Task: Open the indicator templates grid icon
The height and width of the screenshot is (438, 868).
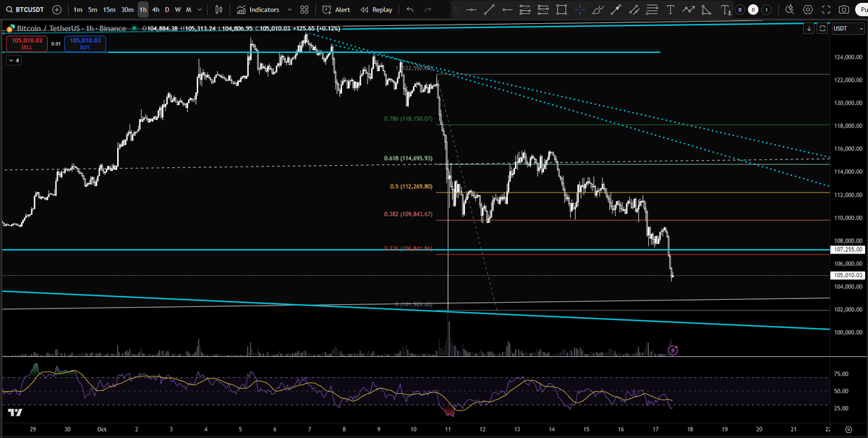Action: (x=305, y=9)
